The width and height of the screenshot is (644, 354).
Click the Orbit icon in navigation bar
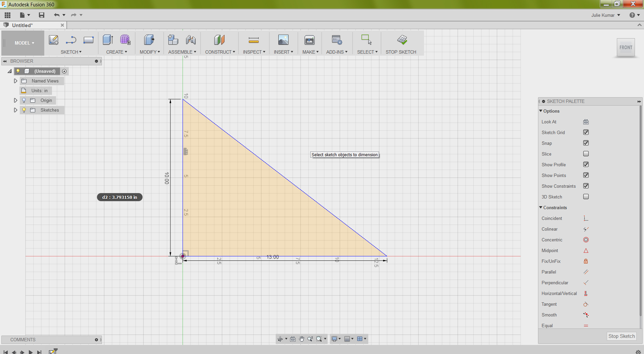(x=280, y=339)
